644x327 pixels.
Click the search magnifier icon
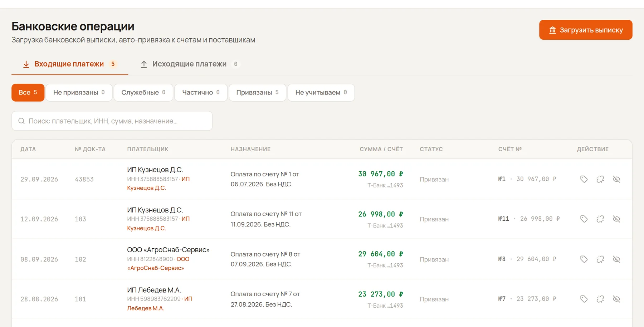tap(21, 121)
